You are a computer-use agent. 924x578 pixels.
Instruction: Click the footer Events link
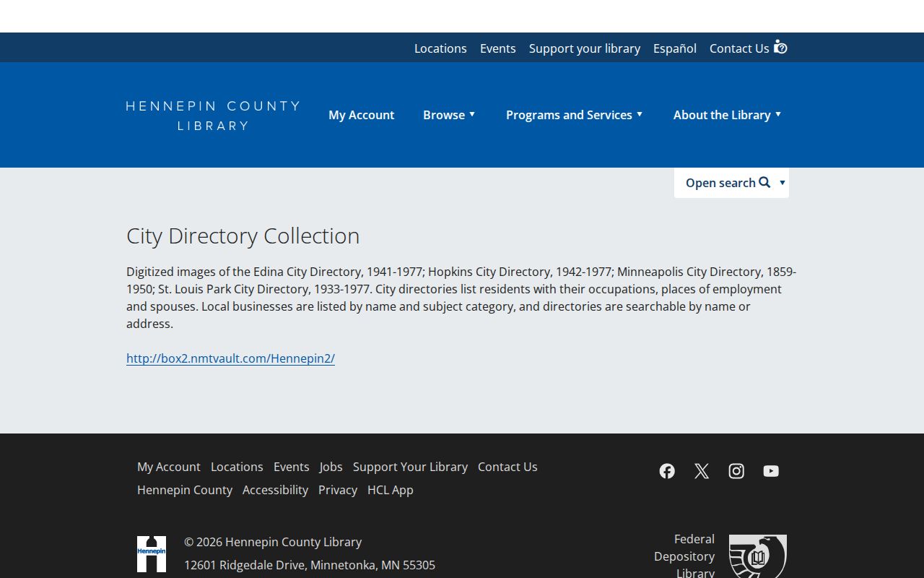click(292, 467)
